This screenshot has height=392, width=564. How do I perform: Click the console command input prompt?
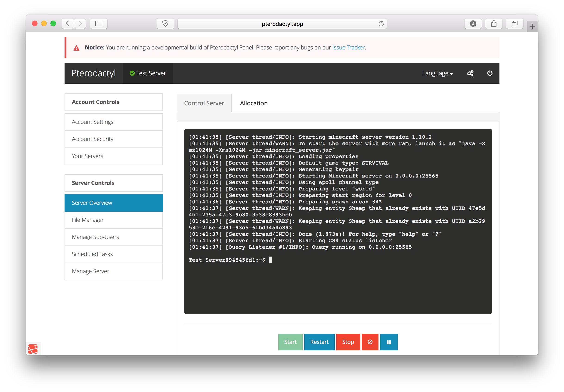[270, 260]
